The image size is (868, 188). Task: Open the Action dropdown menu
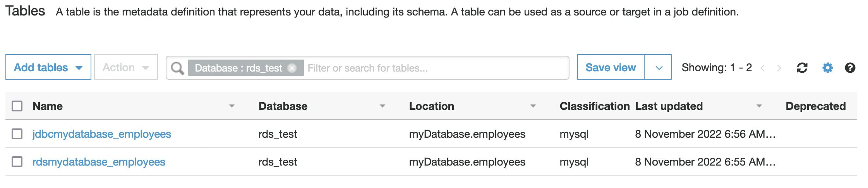coord(126,67)
